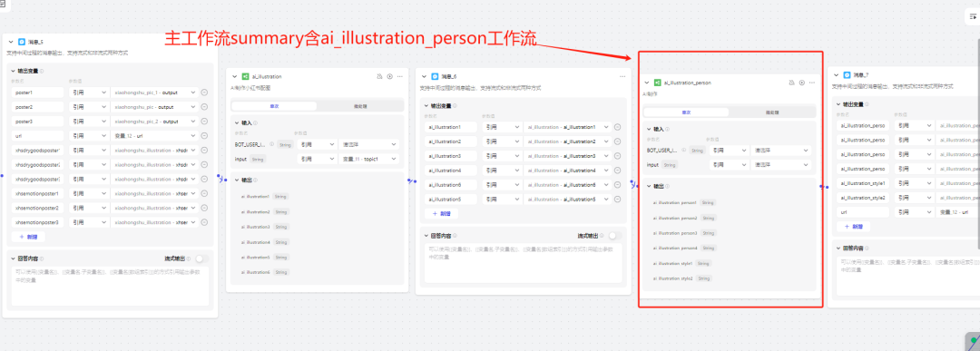This screenshot has width=980, height=351.
Task: Open 变量_11 - topic1 dropdown in ai_illustration
Action: point(368,159)
